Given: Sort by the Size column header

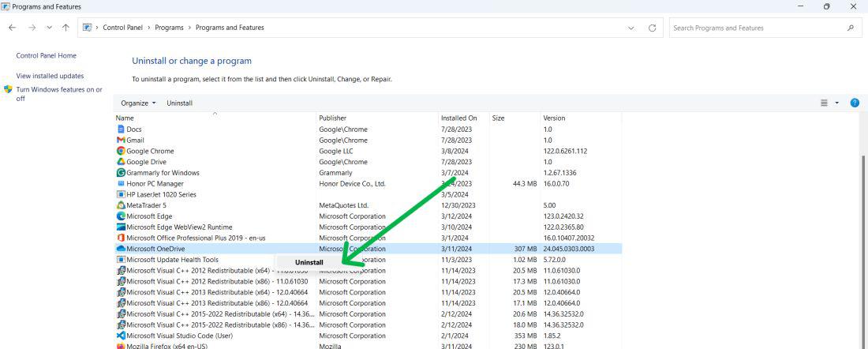Looking at the screenshot, I should 514,118.
